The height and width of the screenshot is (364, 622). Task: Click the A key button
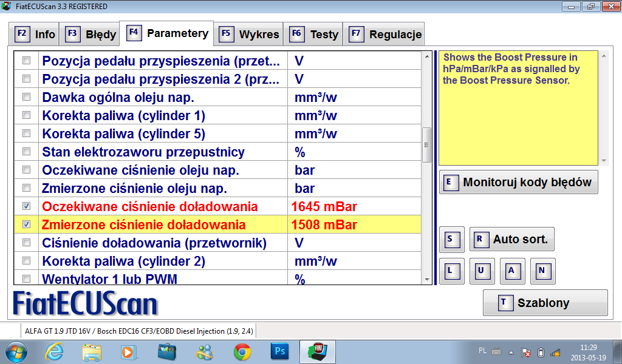pos(513,271)
